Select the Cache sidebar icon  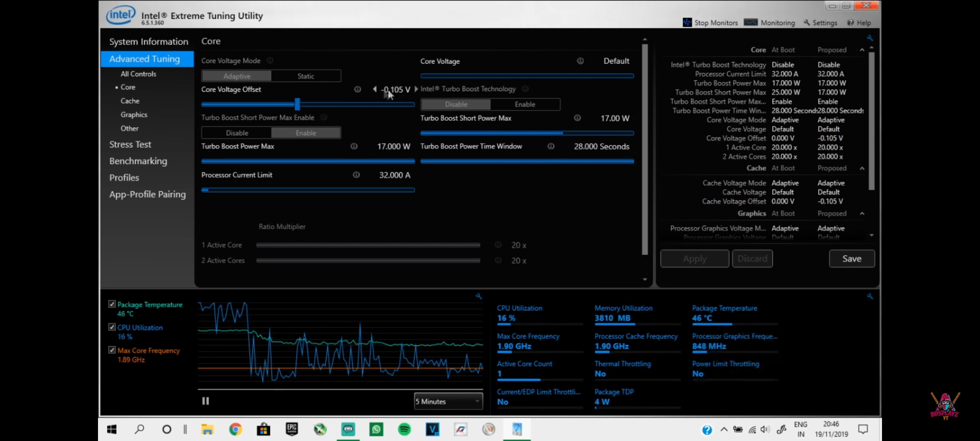pyautogui.click(x=129, y=100)
